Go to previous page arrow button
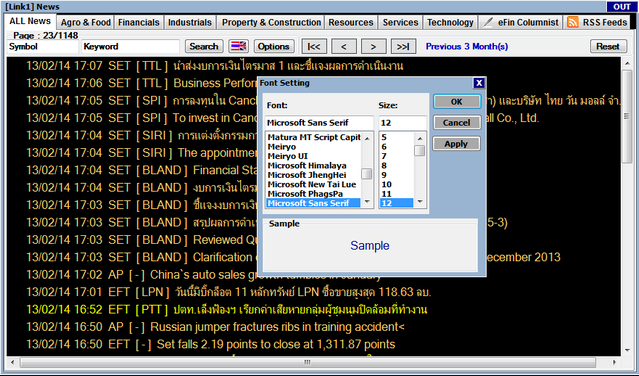The image size is (639, 376). 344,46
